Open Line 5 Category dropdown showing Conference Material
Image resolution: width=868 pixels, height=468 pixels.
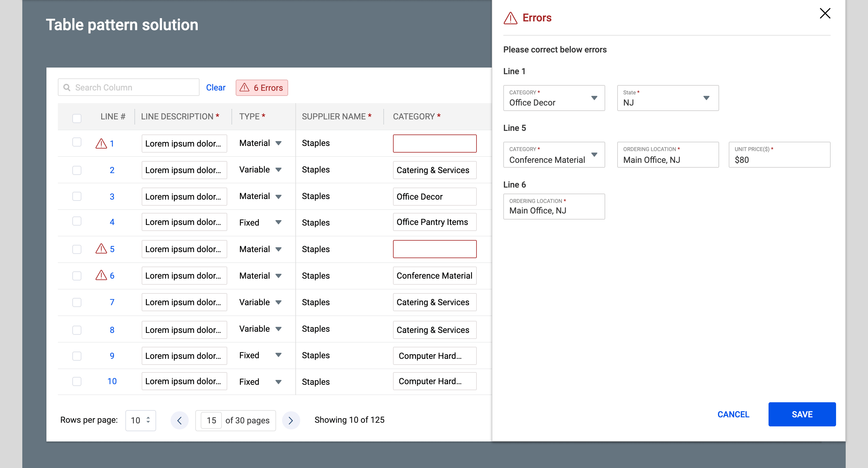pos(554,155)
